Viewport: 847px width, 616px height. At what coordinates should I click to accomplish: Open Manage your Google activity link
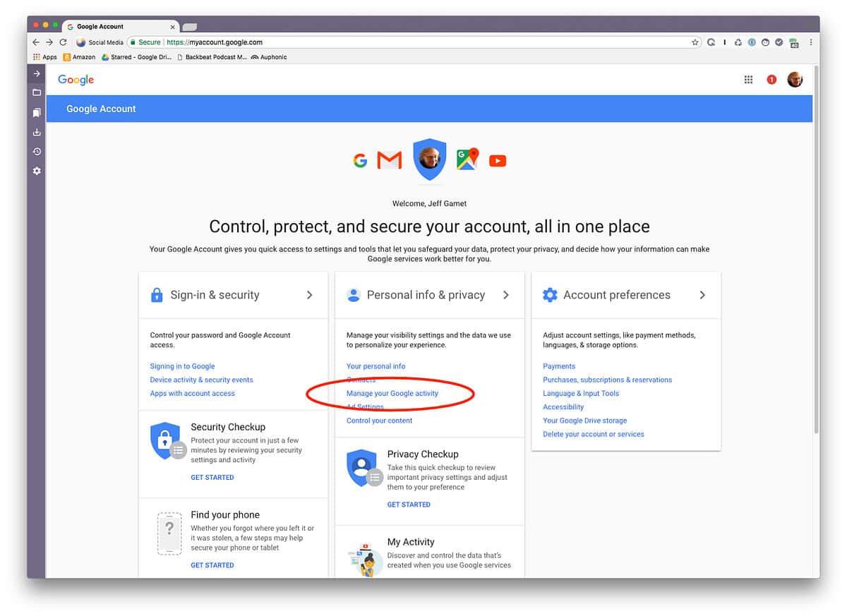click(x=392, y=393)
